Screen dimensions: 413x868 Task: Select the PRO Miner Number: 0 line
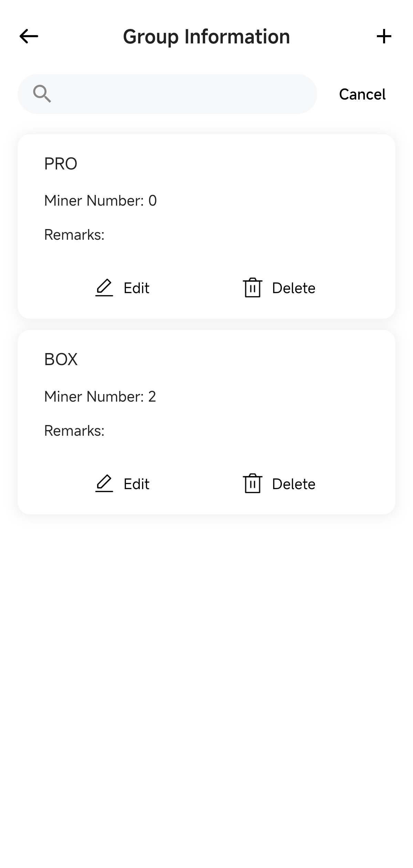point(100,200)
